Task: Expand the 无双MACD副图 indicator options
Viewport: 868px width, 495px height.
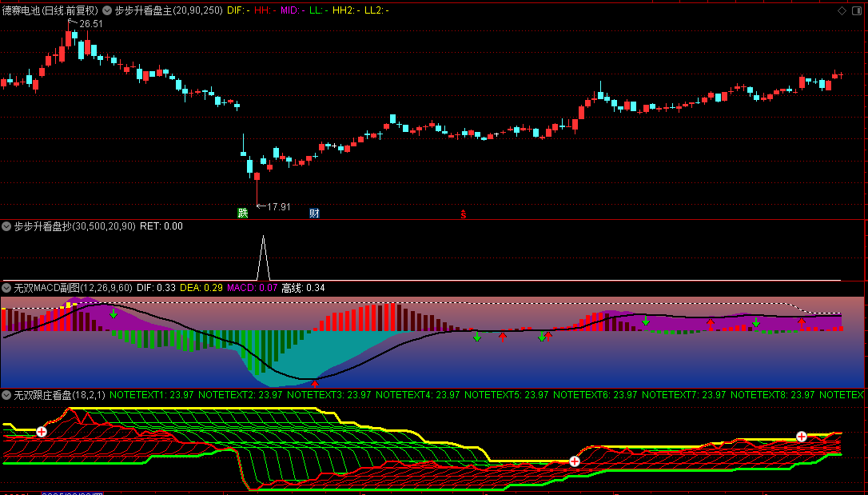Action: (x=7, y=287)
